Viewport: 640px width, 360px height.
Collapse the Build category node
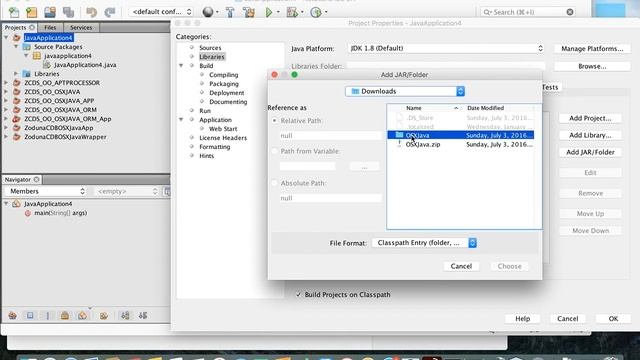click(x=181, y=65)
